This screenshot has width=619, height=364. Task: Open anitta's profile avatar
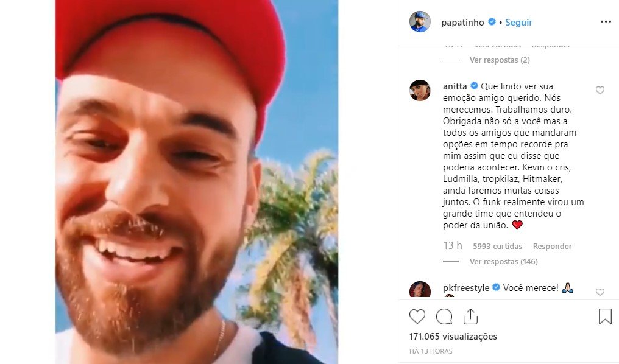tap(420, 90)
